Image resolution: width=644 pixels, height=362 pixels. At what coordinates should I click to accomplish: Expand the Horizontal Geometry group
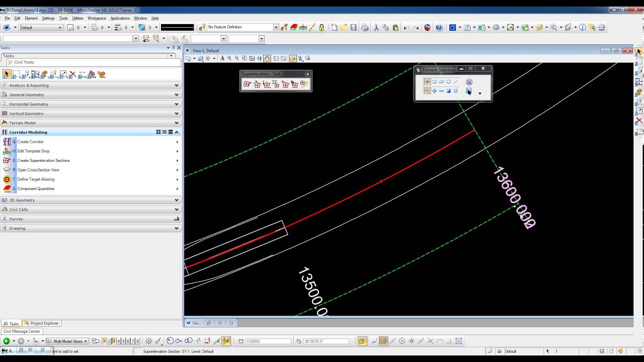click(x=91, y=104)
